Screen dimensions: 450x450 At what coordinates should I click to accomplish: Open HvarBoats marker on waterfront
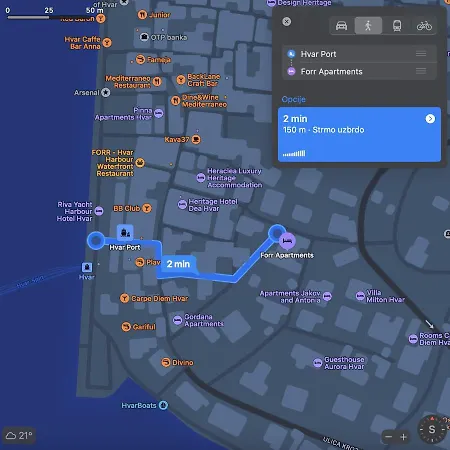pos(163,405)
